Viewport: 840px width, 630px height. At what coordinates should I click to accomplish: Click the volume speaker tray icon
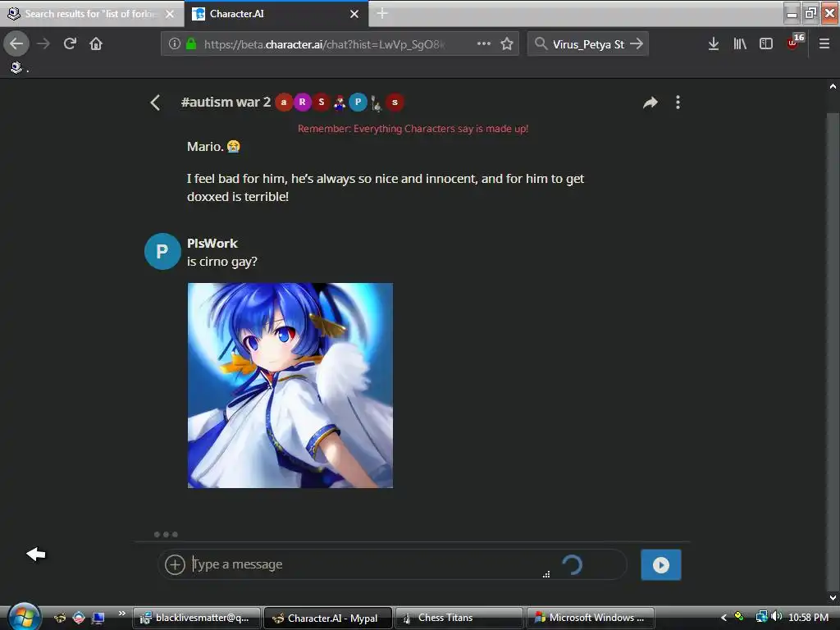point(776,617)
